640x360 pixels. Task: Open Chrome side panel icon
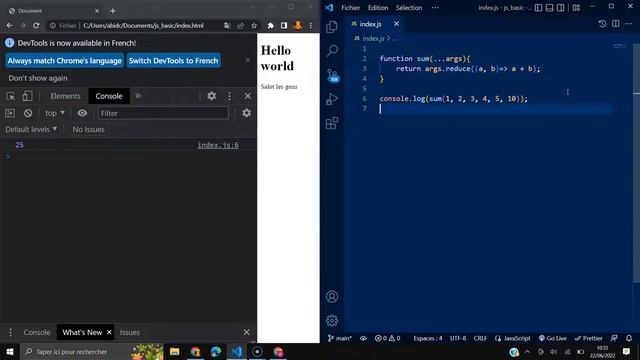tap(284, 25)
